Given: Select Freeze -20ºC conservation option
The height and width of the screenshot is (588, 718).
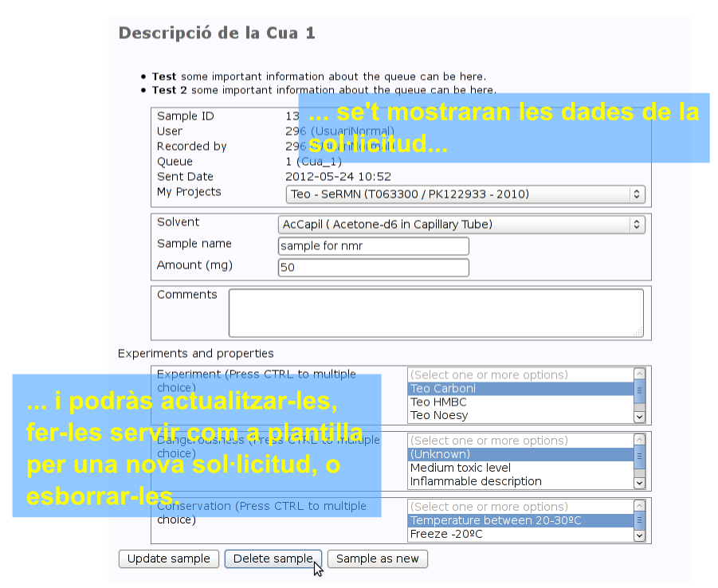Looking at the screenshot, I should click(x=520, y=534).
